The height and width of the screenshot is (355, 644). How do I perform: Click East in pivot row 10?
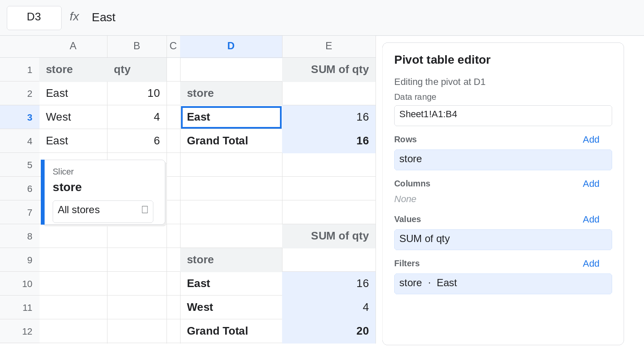(231, 284)
